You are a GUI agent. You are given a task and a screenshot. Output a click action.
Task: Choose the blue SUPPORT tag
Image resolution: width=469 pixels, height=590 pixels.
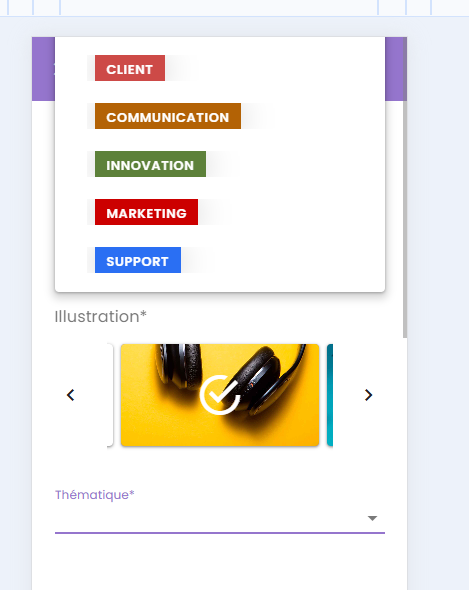(x=138, y=260)
